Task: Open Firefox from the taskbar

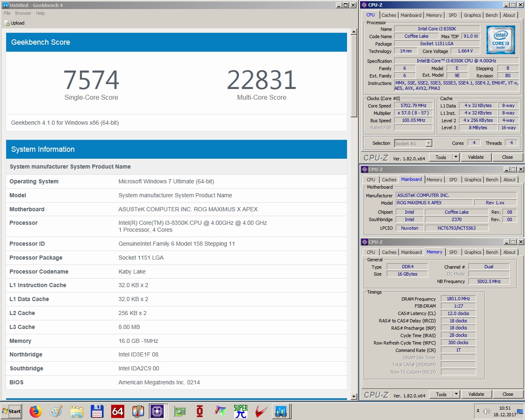Action: pyautogui.click(x=36, y=411)
